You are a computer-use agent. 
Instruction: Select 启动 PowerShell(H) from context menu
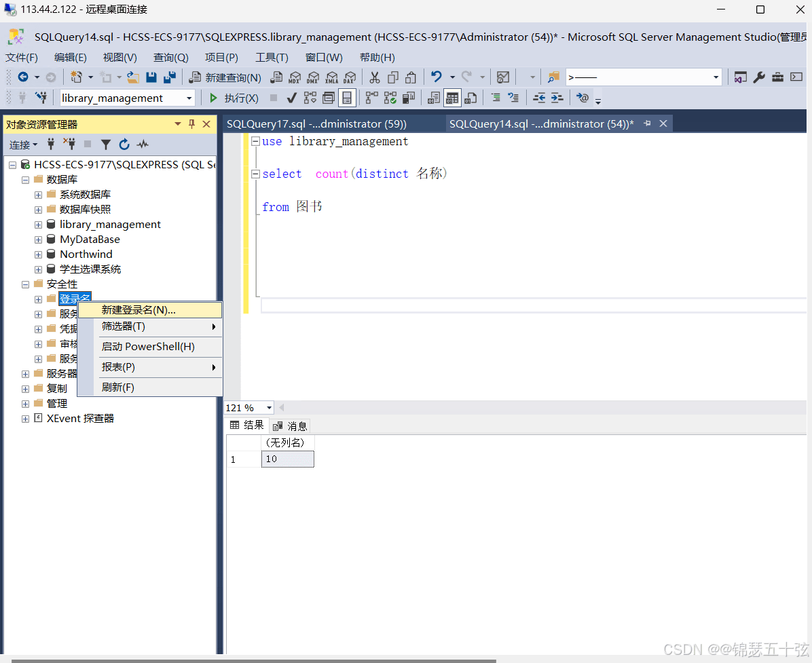click(150, 347)
